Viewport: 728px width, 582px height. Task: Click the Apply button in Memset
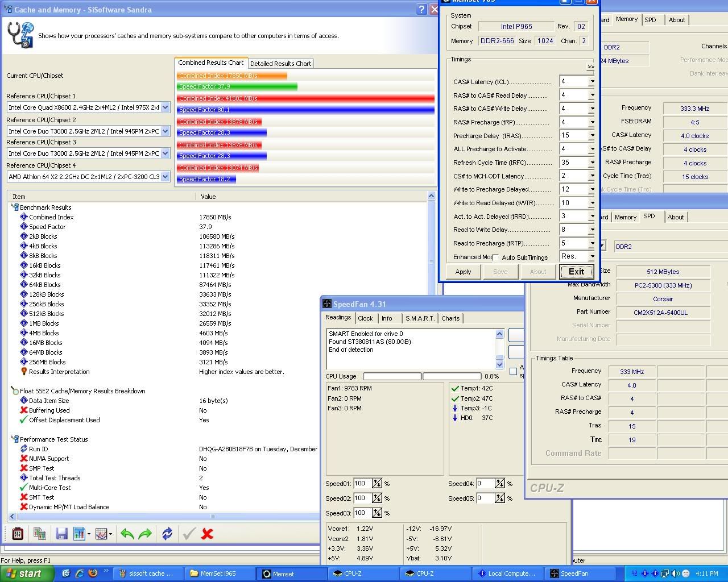(464, 272)
